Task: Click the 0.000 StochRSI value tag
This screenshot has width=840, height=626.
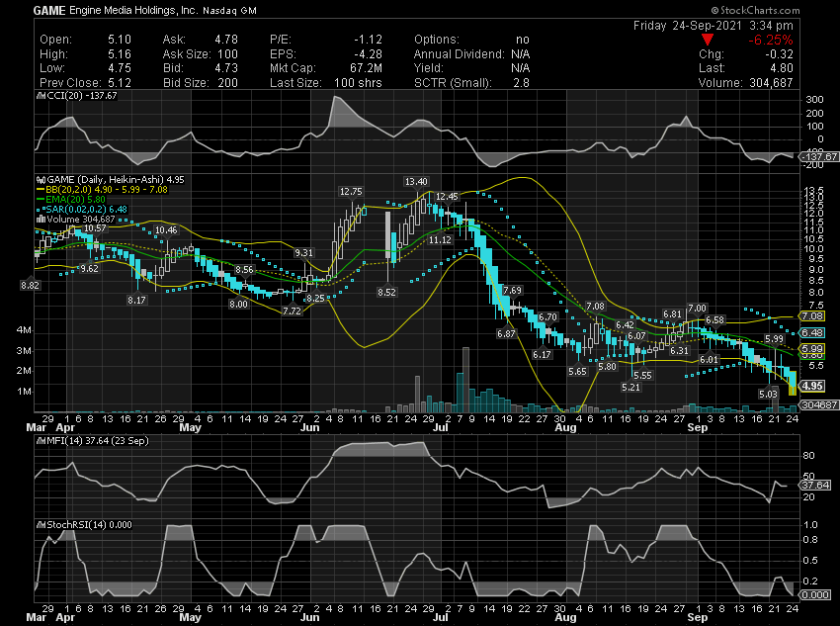Action: coord(815,595)
